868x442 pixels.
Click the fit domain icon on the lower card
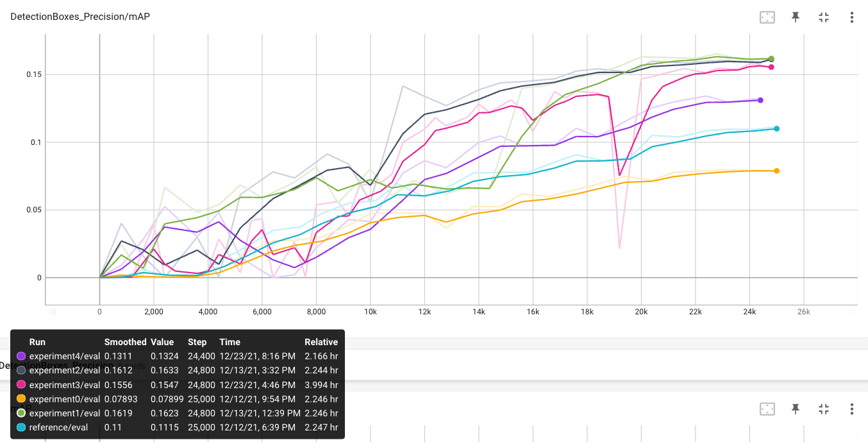pos(767,409)
